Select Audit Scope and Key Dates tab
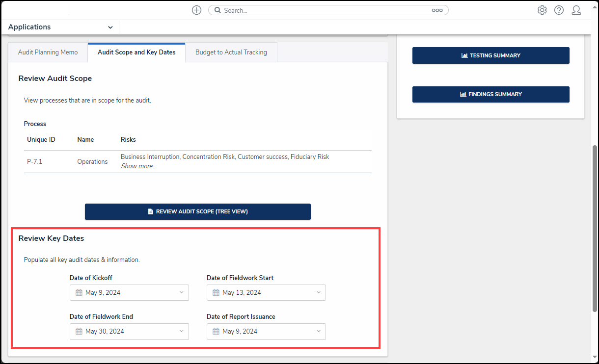Screen dimensions: 599x364 [x=136, y=52]
